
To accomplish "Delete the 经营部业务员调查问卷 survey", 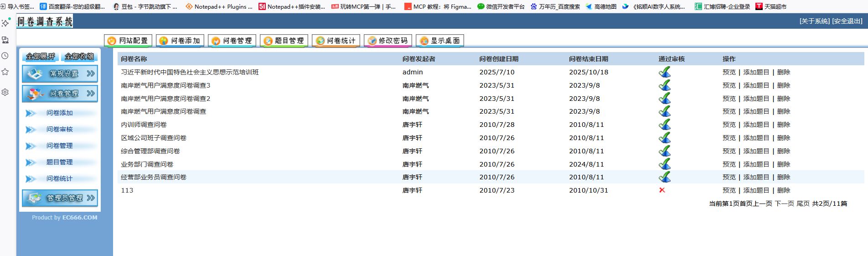I will [784, 177].
